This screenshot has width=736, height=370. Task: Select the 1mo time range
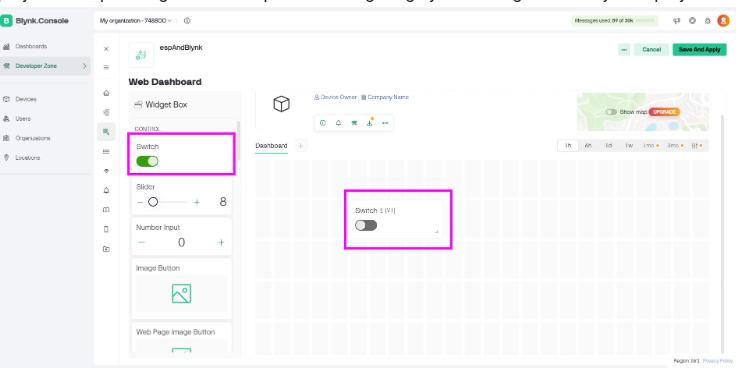point(651,146)
